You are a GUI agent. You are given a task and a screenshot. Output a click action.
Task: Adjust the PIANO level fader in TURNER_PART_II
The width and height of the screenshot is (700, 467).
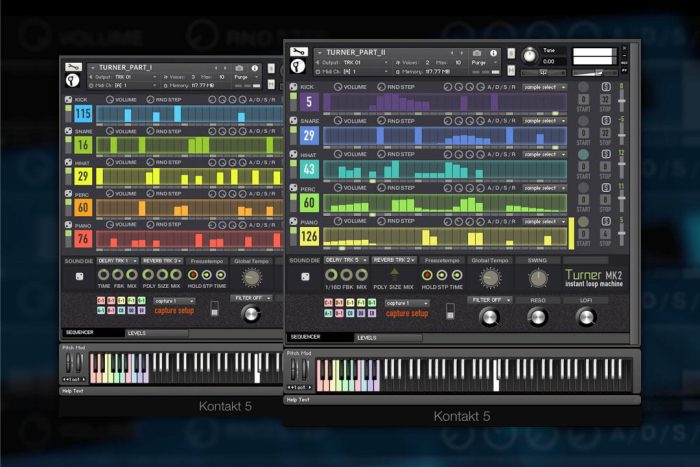[x=621, y=232]
